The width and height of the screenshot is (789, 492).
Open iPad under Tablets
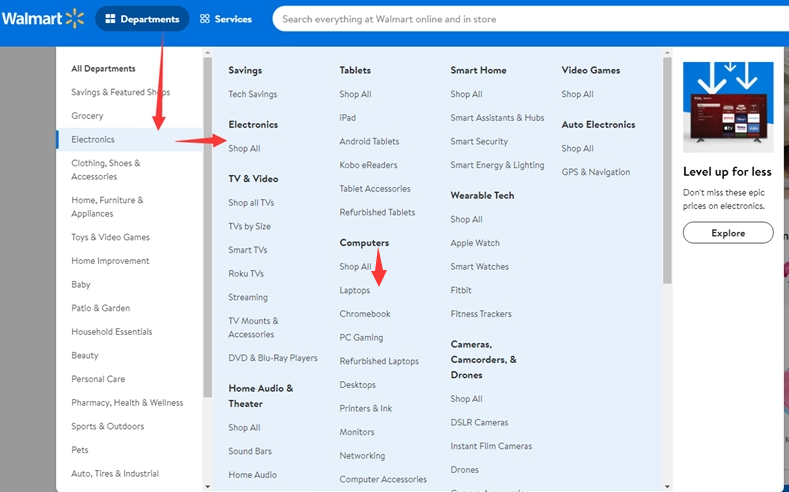click(347, 118)
